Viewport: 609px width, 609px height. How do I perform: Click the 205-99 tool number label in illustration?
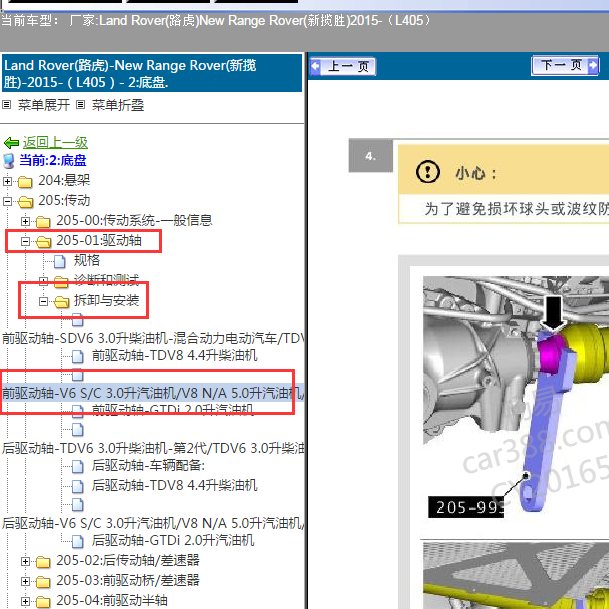(466, 507)
